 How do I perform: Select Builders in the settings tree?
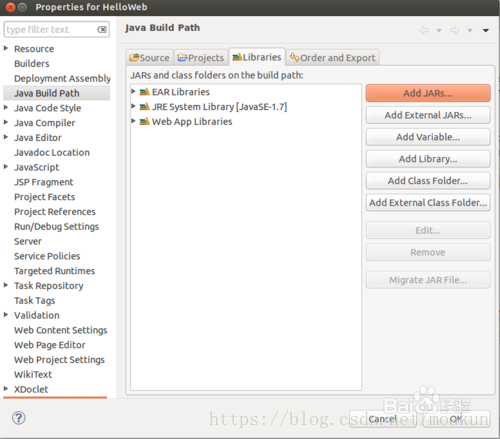(32, 64)
